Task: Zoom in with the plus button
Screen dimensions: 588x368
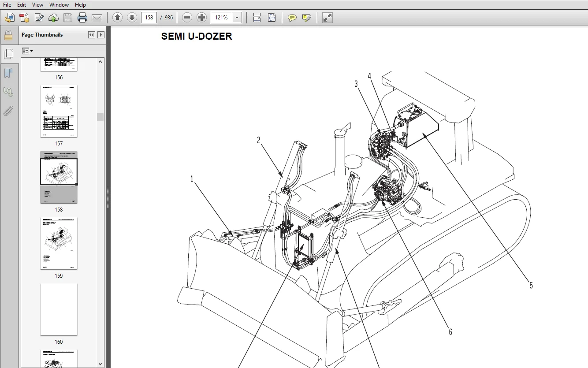Action: 201,18
